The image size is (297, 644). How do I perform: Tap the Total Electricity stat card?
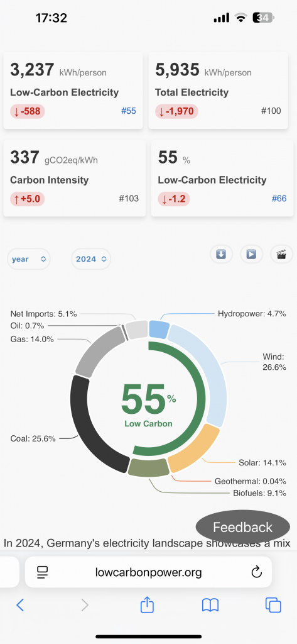tap(218, 91)
